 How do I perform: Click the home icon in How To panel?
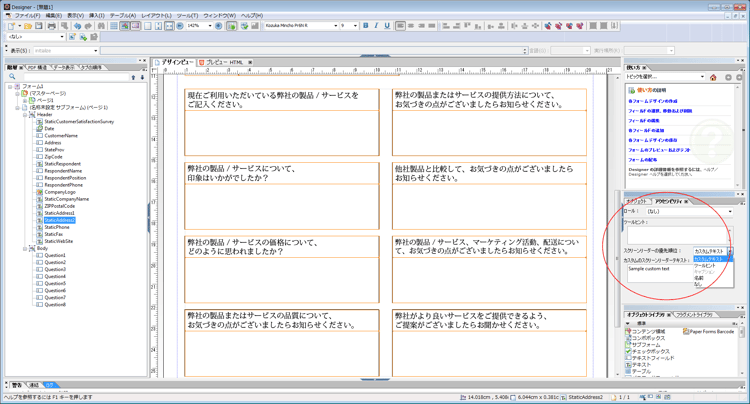(713, 77)
